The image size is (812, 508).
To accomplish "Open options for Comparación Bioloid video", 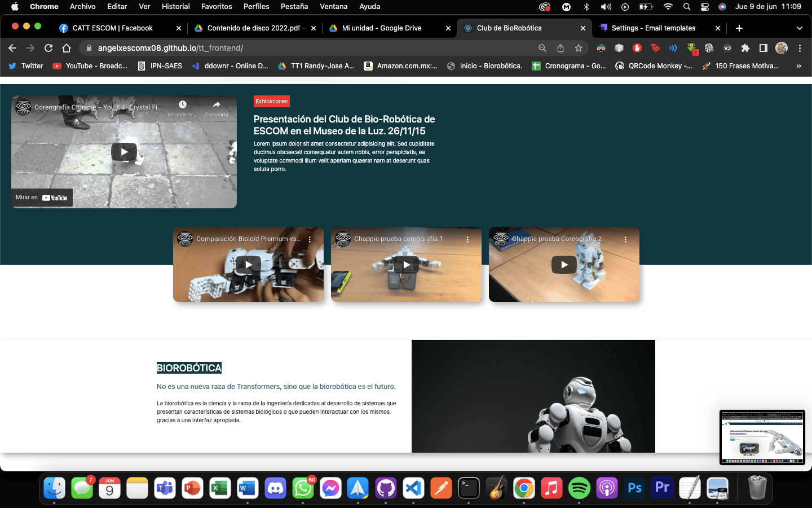I will point(310,239).
